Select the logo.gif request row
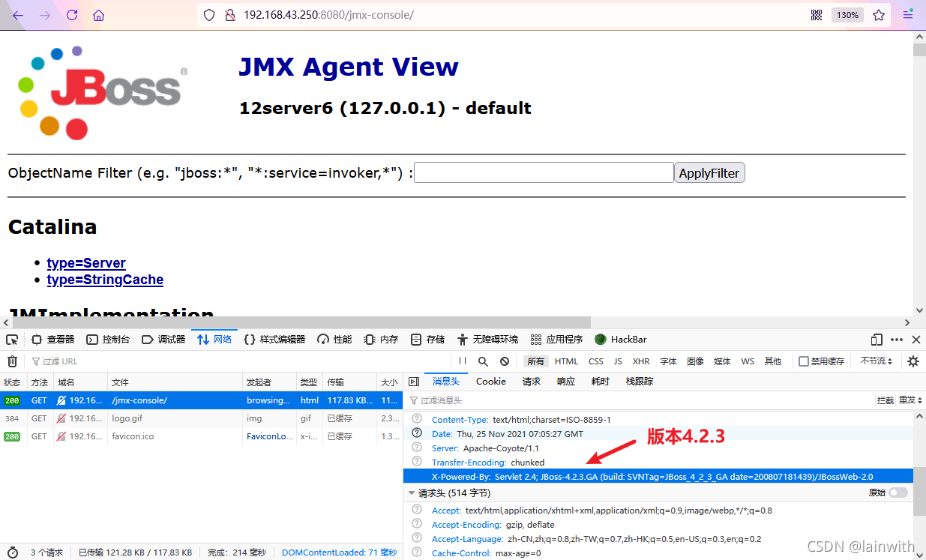 (201, 418)
